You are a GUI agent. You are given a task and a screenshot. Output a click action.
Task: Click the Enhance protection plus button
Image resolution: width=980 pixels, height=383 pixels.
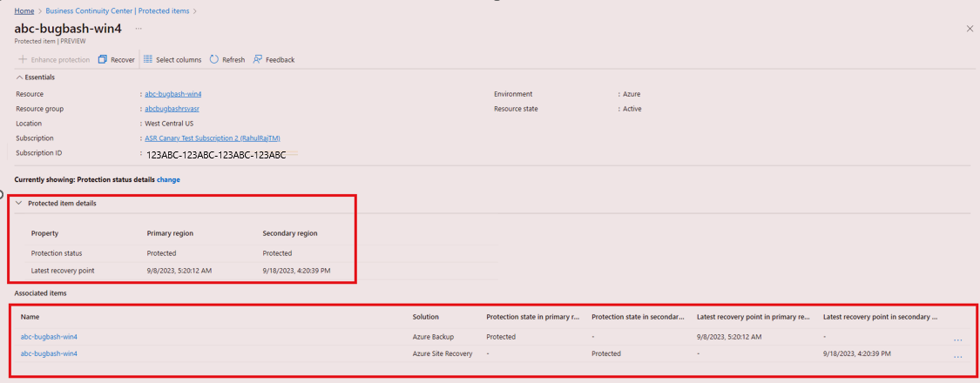click(x=23, y=59)
